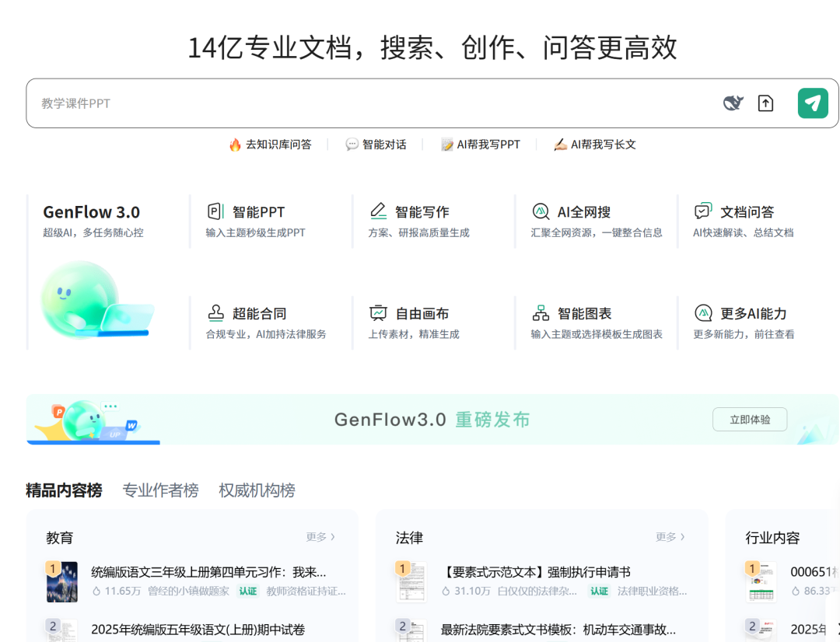Image resolution: width=840 pixels, height=642 pixels.
Task: Click 输入主题或选择模板生成图表 description
Action: point(597,334)
